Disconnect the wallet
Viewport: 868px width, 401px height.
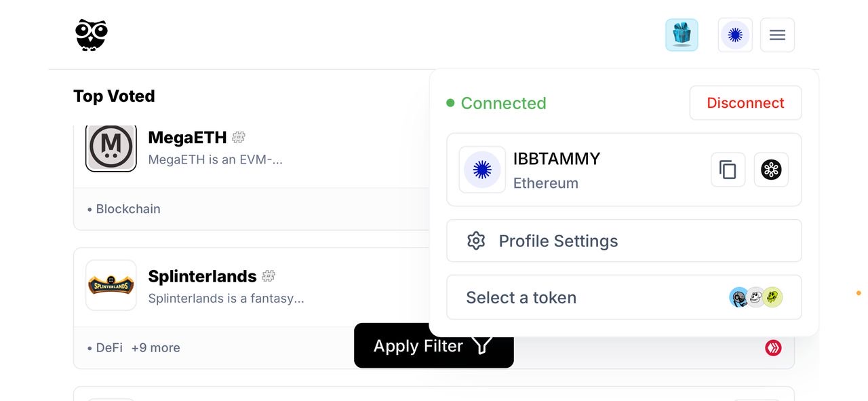tap(745, 103)
